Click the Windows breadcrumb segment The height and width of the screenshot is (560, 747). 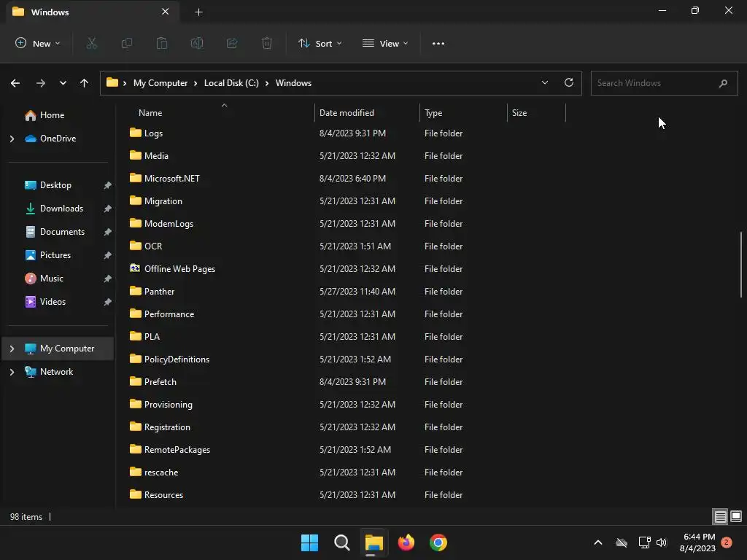point(293,83)
